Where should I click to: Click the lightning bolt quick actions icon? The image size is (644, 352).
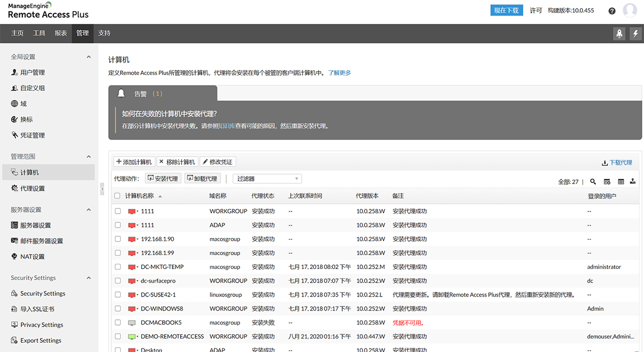click(x=636, y=34)
